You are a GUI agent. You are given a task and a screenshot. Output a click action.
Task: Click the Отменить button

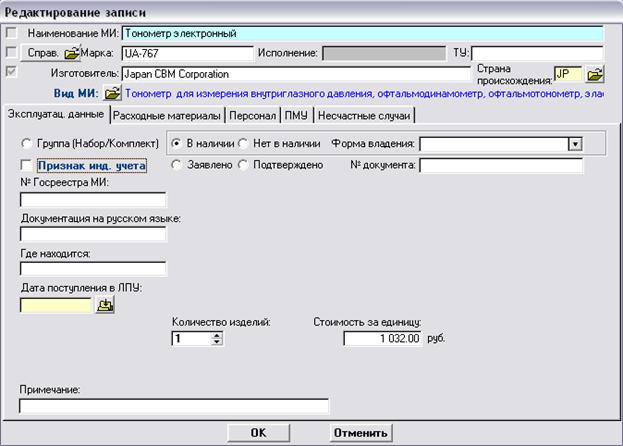click(x=361, y=433)
